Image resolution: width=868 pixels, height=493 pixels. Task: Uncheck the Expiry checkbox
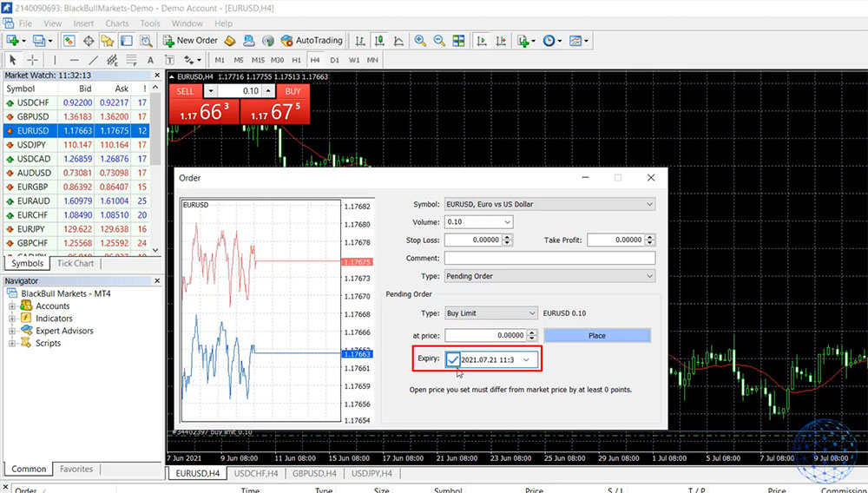coord(453,359)
